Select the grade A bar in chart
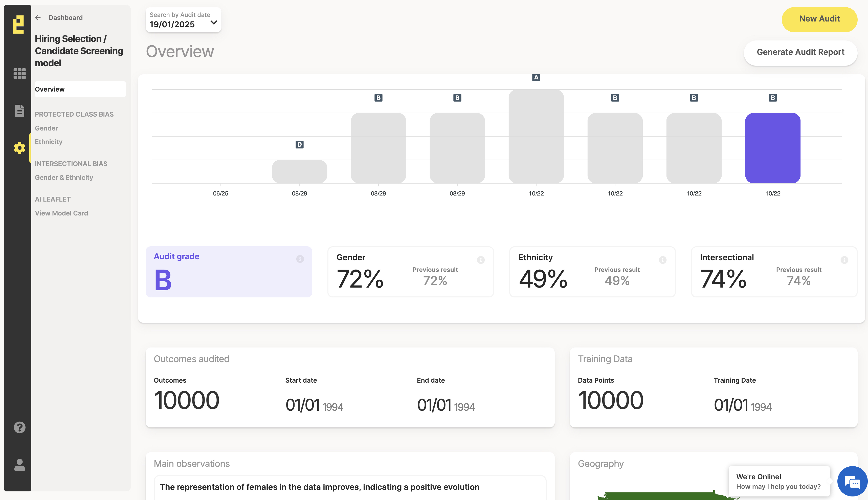The image size is (868, 500). pos(536,136)
